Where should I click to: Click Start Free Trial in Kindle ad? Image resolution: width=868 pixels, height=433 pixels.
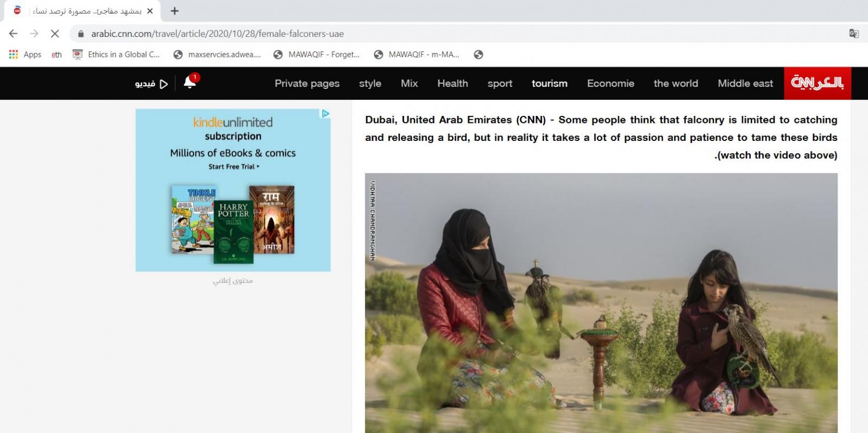click(x=234, y=166)
